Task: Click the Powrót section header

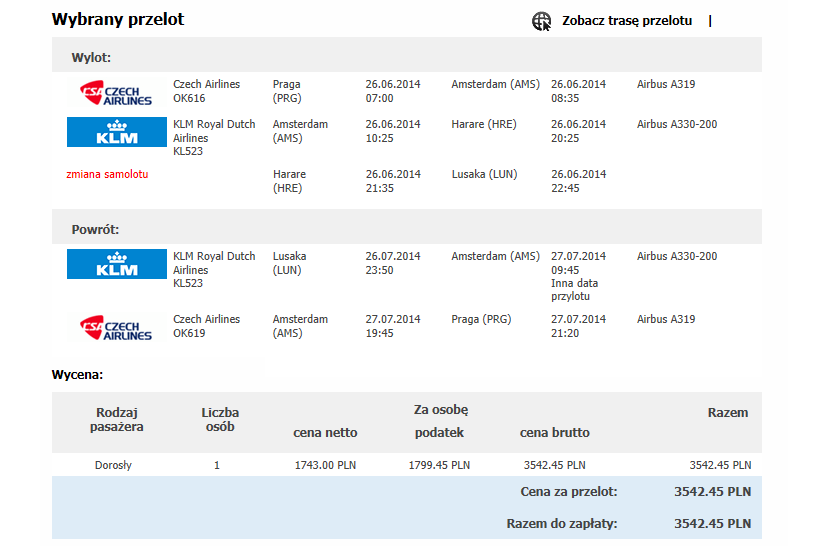Action: 406,227
